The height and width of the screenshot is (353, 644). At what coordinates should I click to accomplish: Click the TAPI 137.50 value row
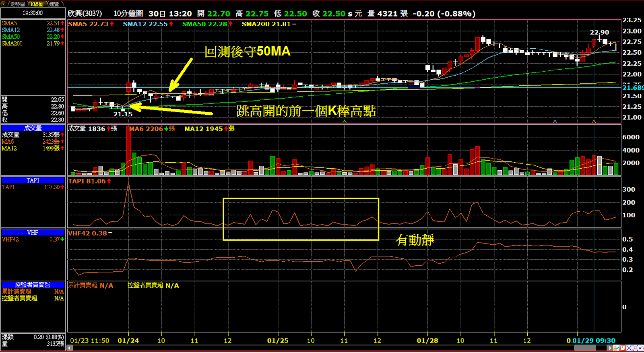tap(33, 187)
